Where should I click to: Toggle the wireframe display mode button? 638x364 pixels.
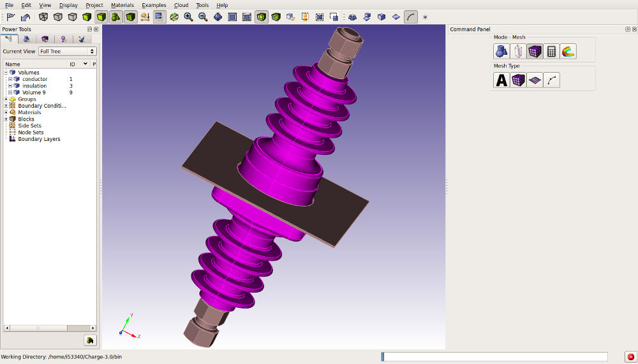(43, 17)
